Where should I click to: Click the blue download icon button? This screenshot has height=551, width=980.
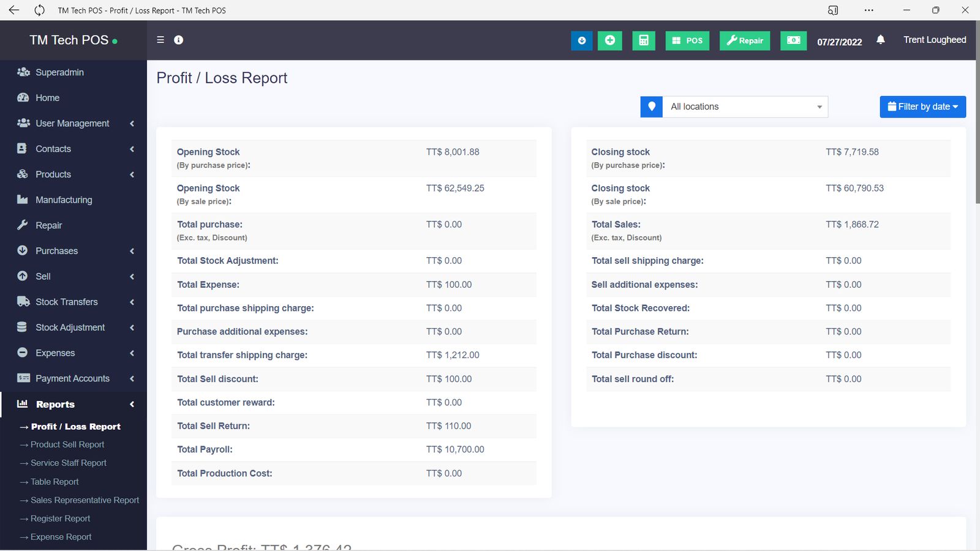coord(582,40)
